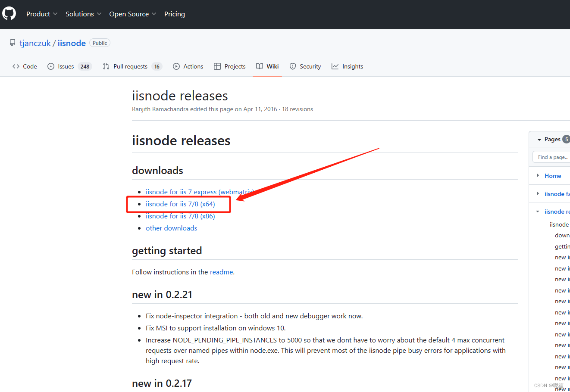Image resolution: width=570 pixels, height=392 pixels.
Task: Open the 18 revisions history text
Action: (x=298, y=109)
